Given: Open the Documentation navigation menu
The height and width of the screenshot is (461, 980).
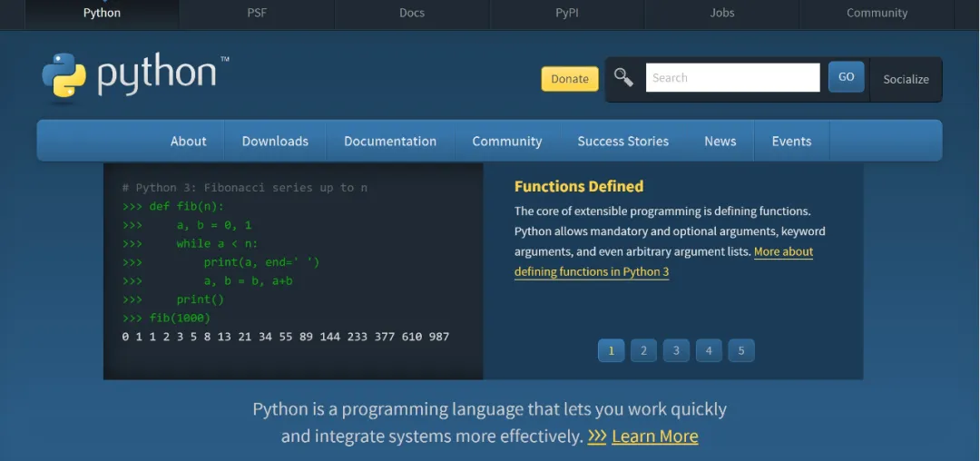Looking at the screenshot, I should [x=390, y=142].
